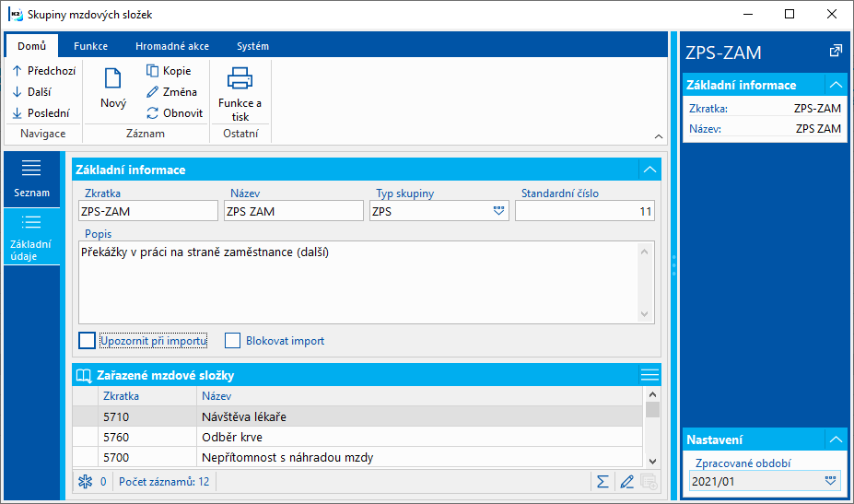Open the Zpracované období dropdown
The height and width of the screenshot is (504, 854).
pos(830,481)
